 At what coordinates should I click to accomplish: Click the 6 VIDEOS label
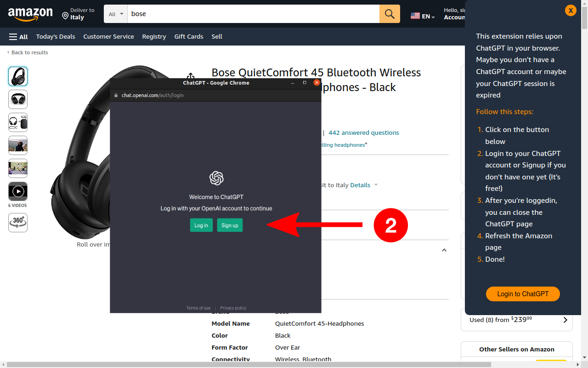17,206
